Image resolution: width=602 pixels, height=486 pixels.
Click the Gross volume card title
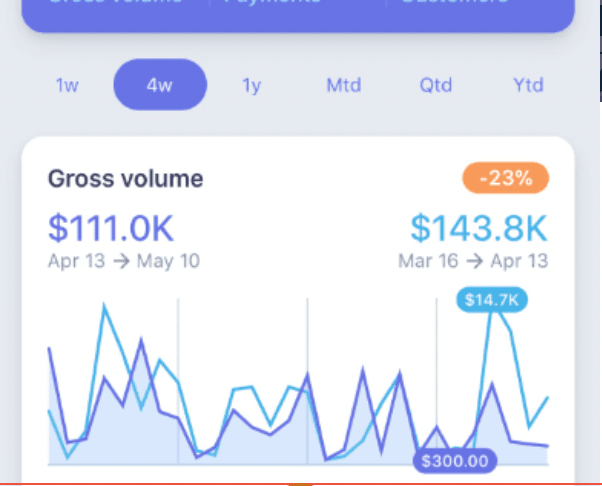click(x=126, y=179)
